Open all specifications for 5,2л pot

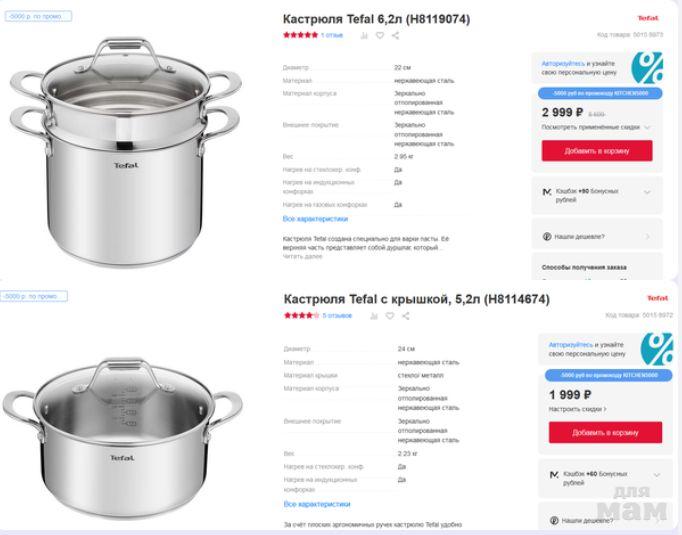pos(316,504)
